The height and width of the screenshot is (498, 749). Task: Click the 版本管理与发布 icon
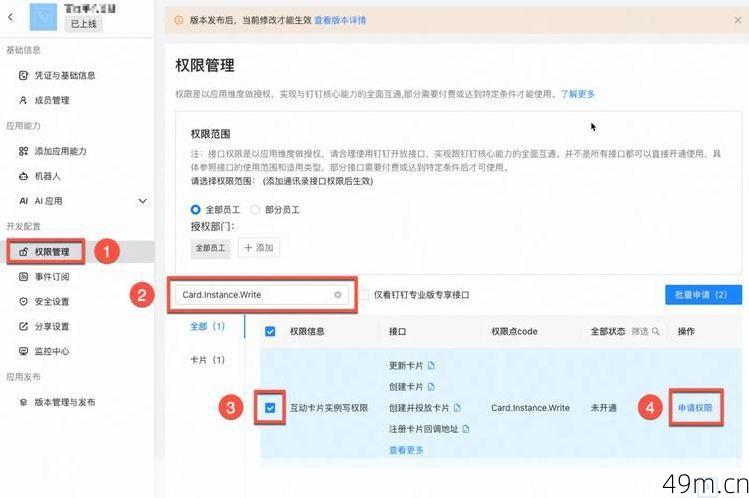23,402
